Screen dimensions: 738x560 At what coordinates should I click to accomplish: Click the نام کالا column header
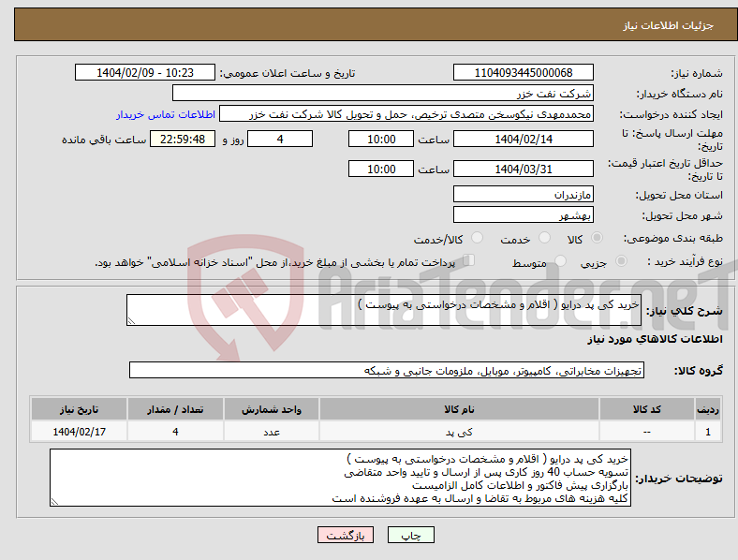(x=459, y=409)
